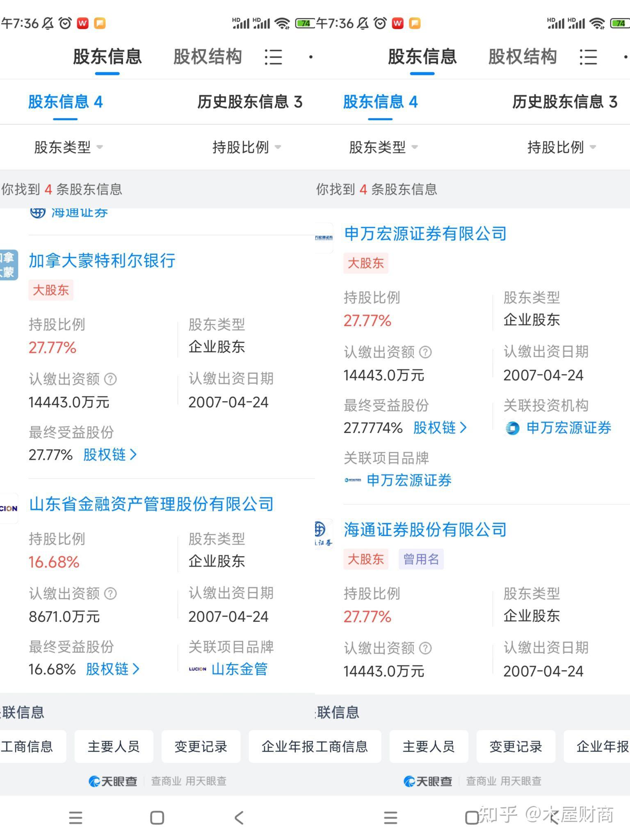Tap WPS app icon in left status bar
Image resolution: width=630 pixels, height=840 pixels.
coord(83,23)
